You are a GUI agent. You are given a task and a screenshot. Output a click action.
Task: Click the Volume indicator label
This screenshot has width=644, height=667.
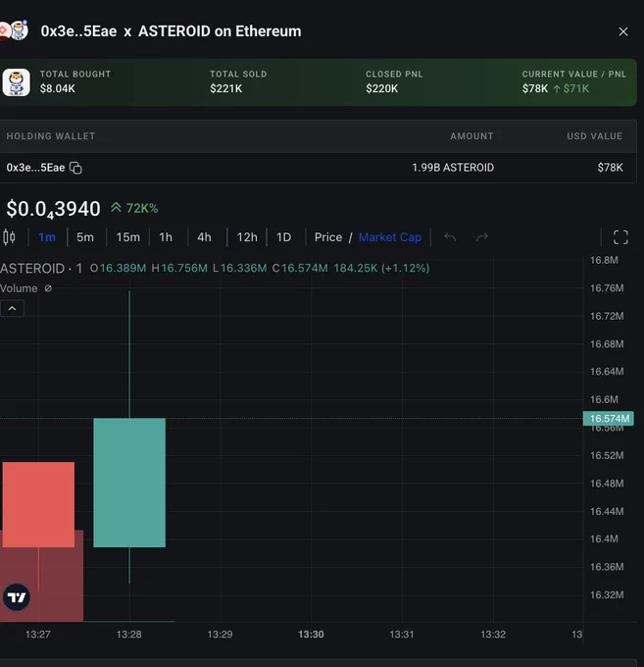click(x=19, y=288)
